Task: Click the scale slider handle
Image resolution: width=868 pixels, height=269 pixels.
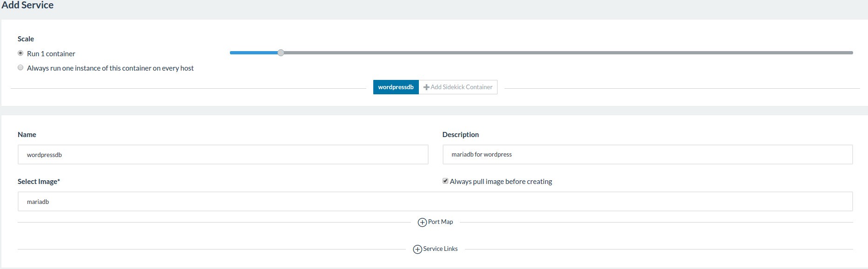Action: tap(281, 53)
